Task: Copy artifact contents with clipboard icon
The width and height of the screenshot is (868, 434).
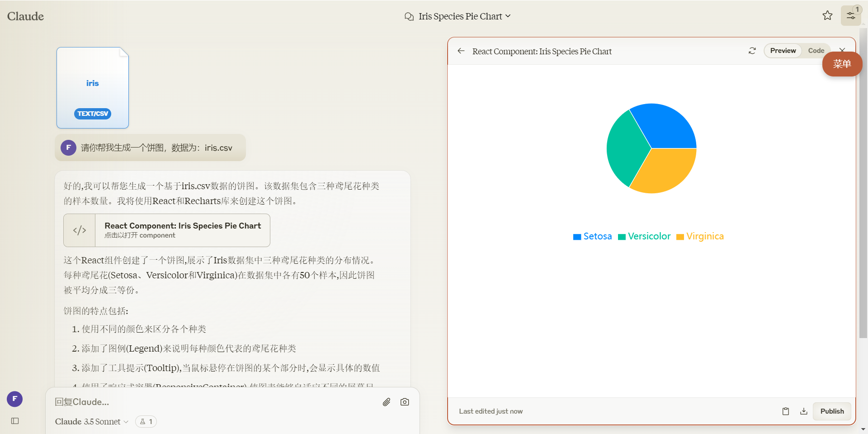Action: 786,411
